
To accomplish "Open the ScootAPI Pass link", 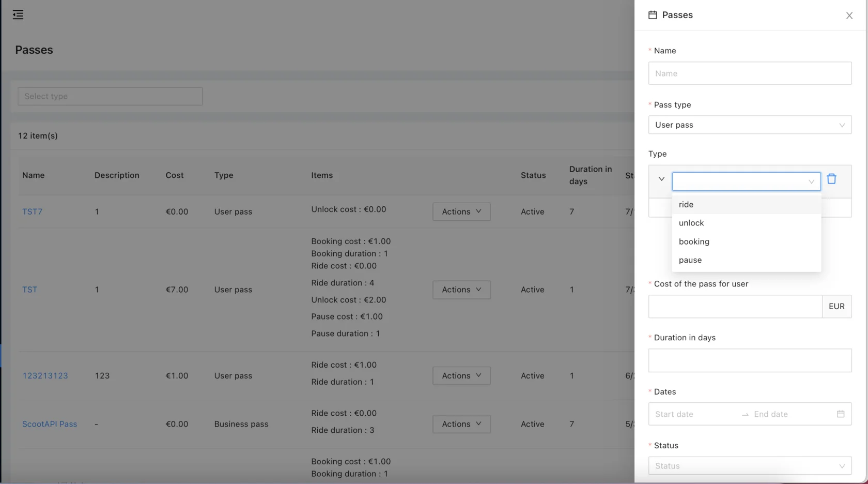I will (50, 424).
